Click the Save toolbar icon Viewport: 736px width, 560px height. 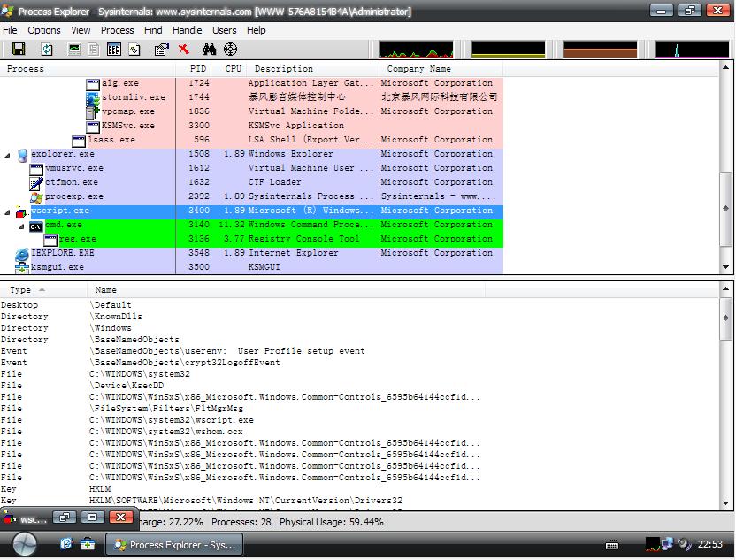[x=19, y=50]
